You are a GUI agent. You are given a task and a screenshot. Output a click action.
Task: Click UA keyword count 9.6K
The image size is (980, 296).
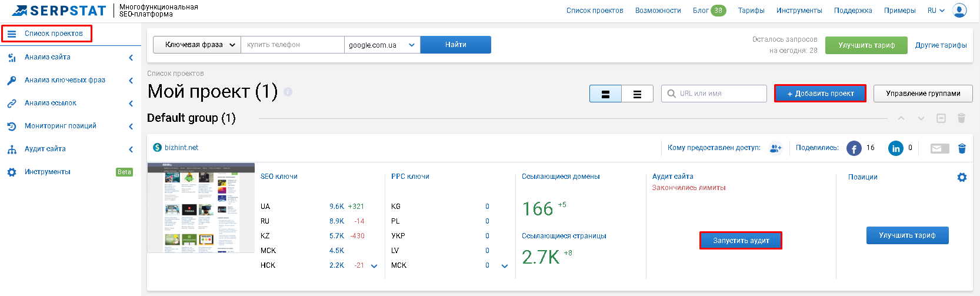(336, 207)
